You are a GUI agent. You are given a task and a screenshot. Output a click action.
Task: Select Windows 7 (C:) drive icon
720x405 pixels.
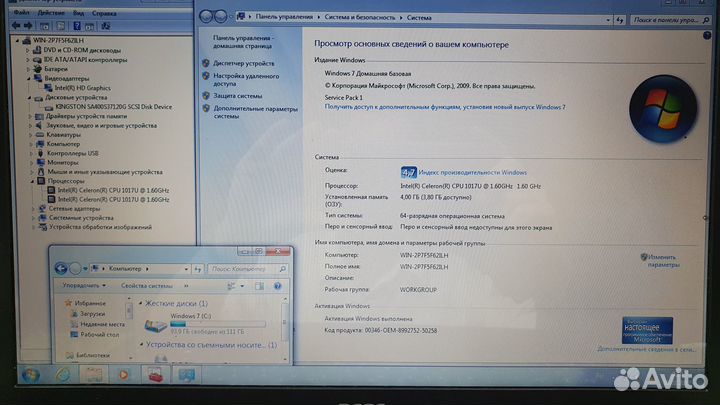pyautogui.click(x=156, y=326)
